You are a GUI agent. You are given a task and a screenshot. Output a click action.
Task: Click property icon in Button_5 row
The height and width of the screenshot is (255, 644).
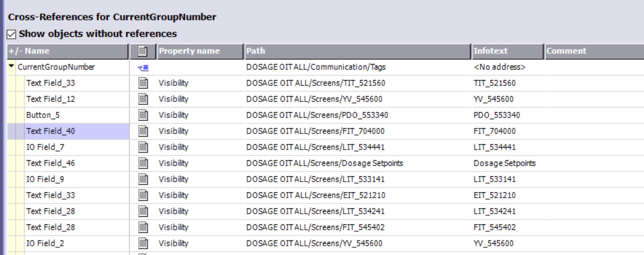pyautogui.click(x=143, y=115)
